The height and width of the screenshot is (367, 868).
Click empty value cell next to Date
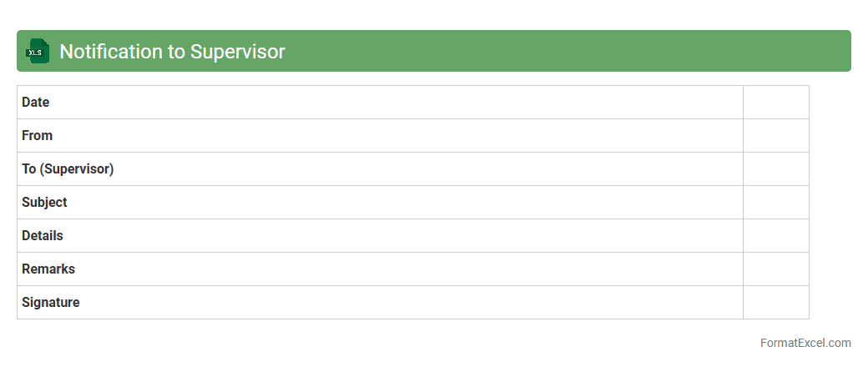tap(775, 103)
